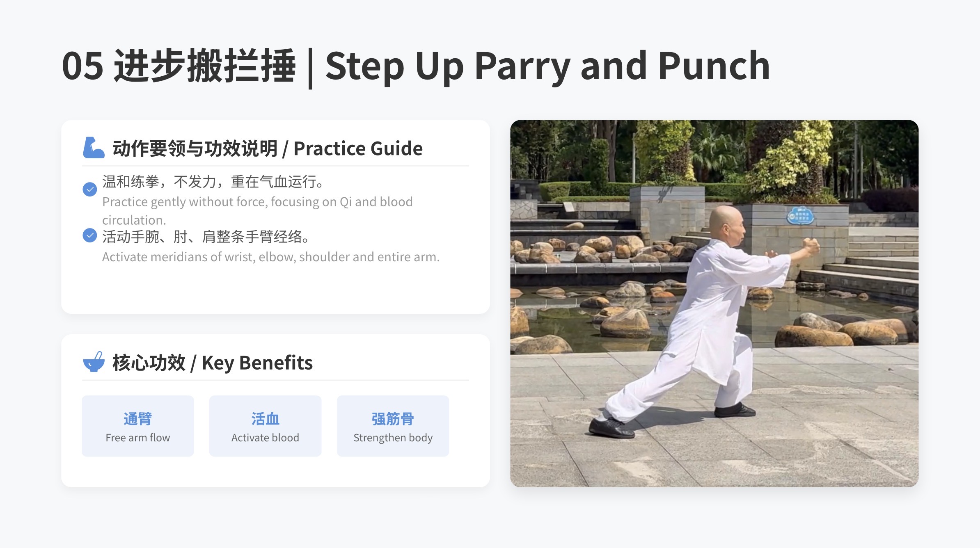
Task: Click the blue sign on the stone wall
Action: click(x=800, y=216)
